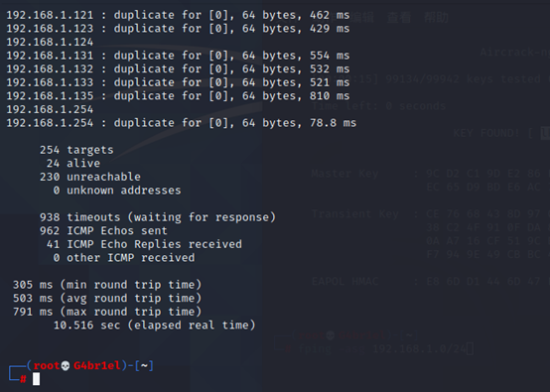
Task: Click the 192.168.1.124 address line
Action: point(50,42)
